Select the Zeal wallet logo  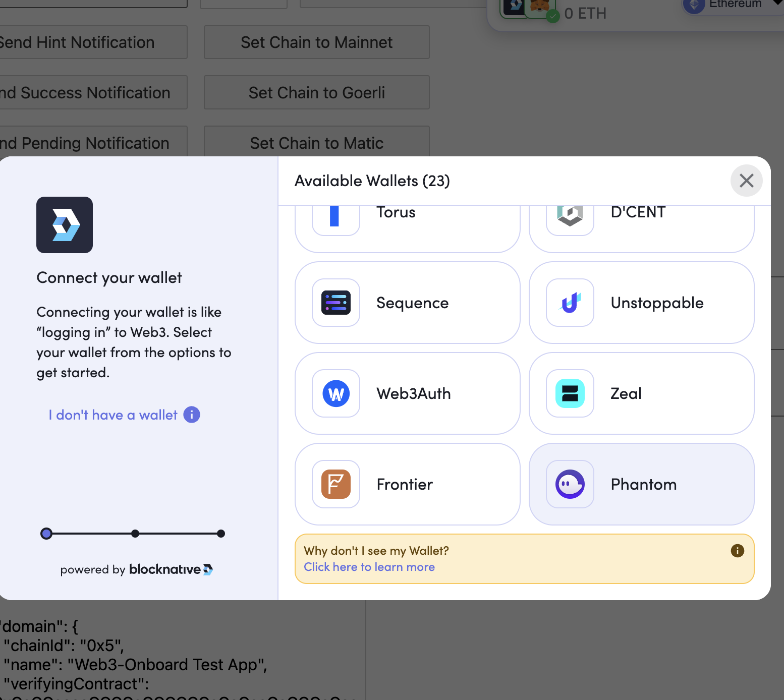point(570,393)
